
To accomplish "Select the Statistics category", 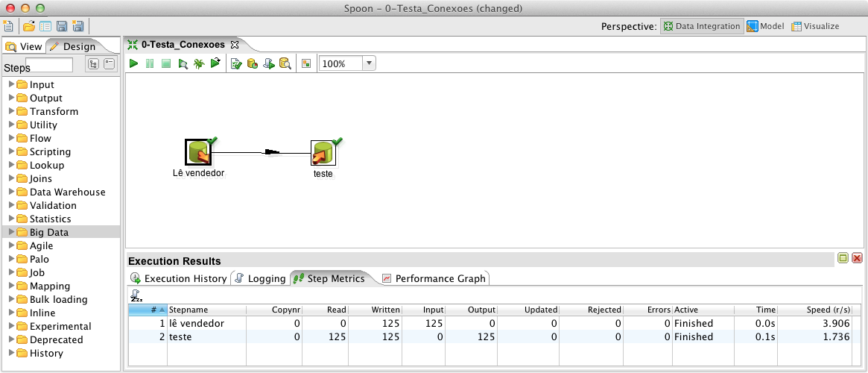I will pos(51,219).
